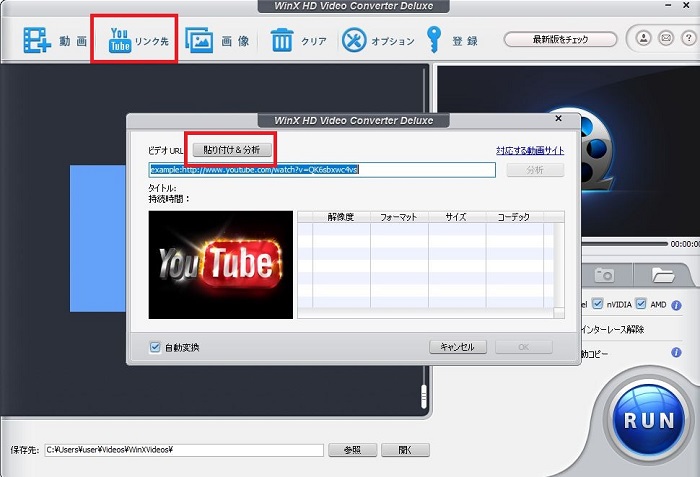Click the フォーマット column header
Image resolution: width=700 pixels, height=477 pixels.
pyautogui.click(x=399, y=217)
